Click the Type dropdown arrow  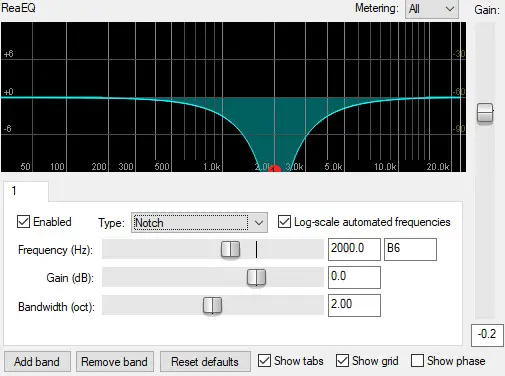(x=259, y=223)
